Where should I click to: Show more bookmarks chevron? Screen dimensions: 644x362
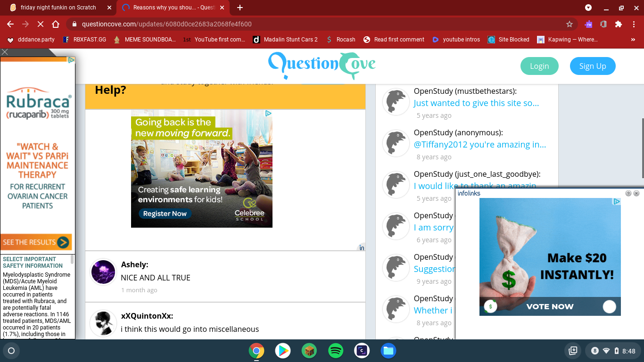coord(633,40)
